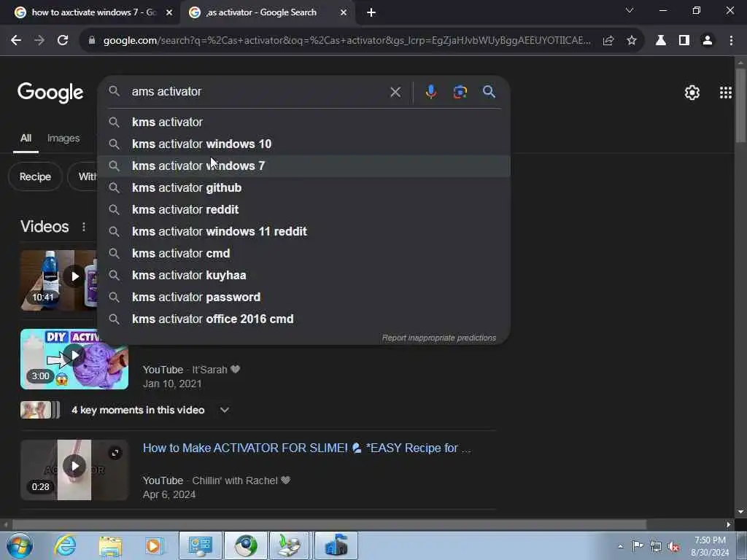Bookmark this tab with the star
This screenshot has height=560, width=747.
click(x=632, y=41)
